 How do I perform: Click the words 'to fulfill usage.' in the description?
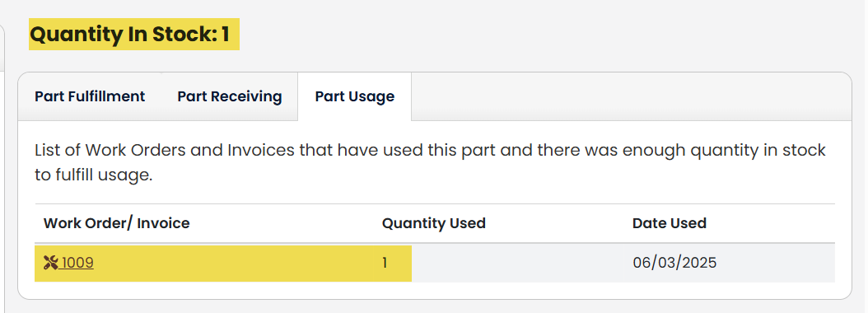click(93, 176)
